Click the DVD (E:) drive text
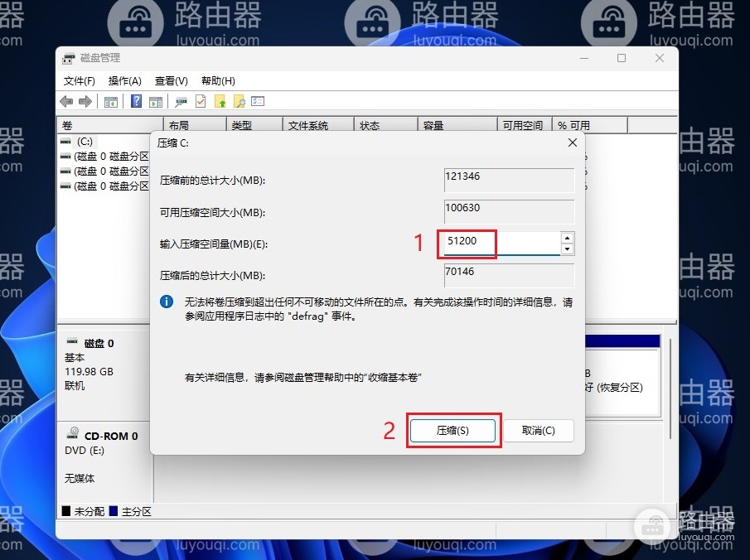Image resolution: width=750 pixels, height=560 pixels. [x=85, y=451]
